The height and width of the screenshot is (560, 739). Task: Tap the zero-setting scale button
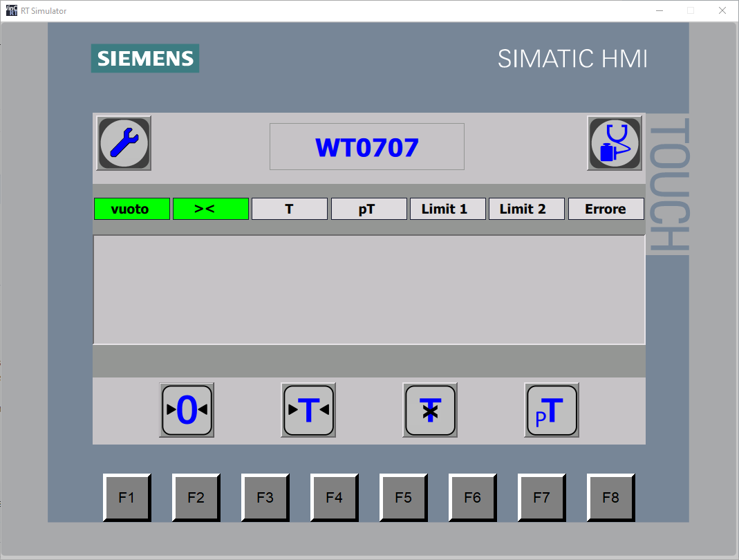[x=187, y=410]
